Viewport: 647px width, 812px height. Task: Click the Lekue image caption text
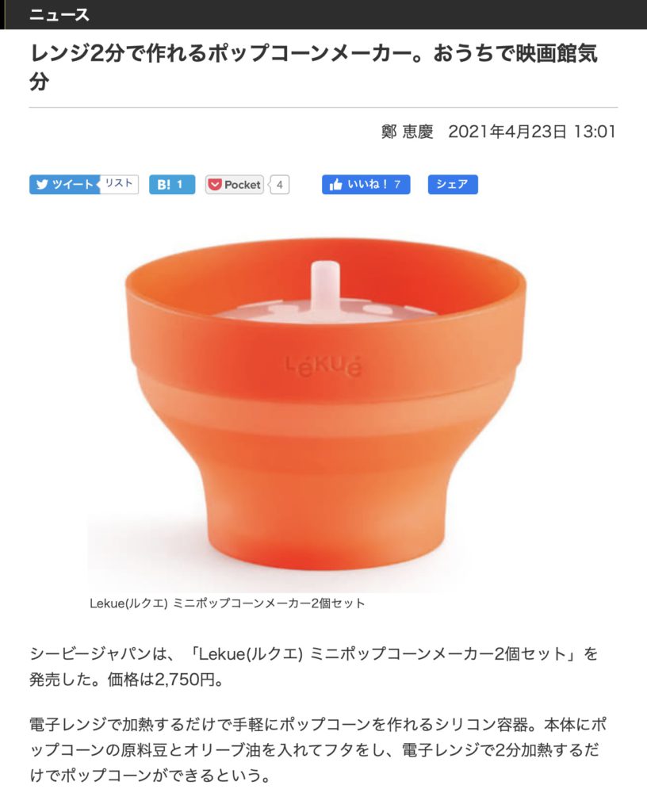tap(228, 603)
